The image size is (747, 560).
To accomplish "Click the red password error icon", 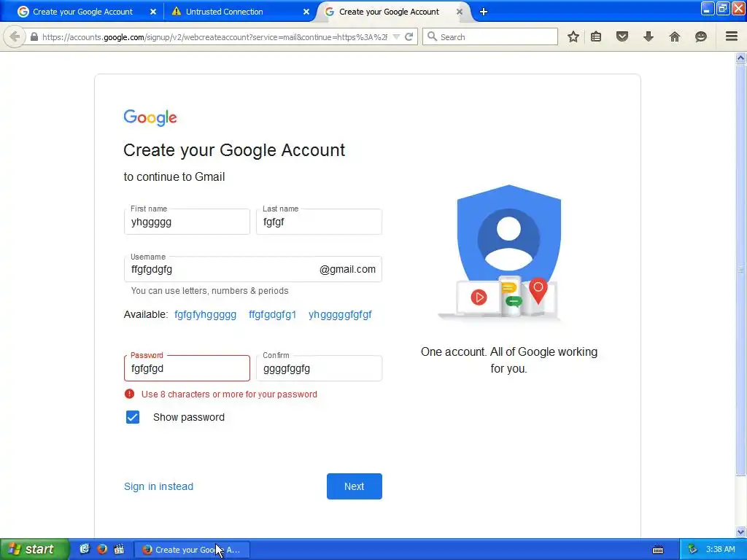I will [129, 394].
